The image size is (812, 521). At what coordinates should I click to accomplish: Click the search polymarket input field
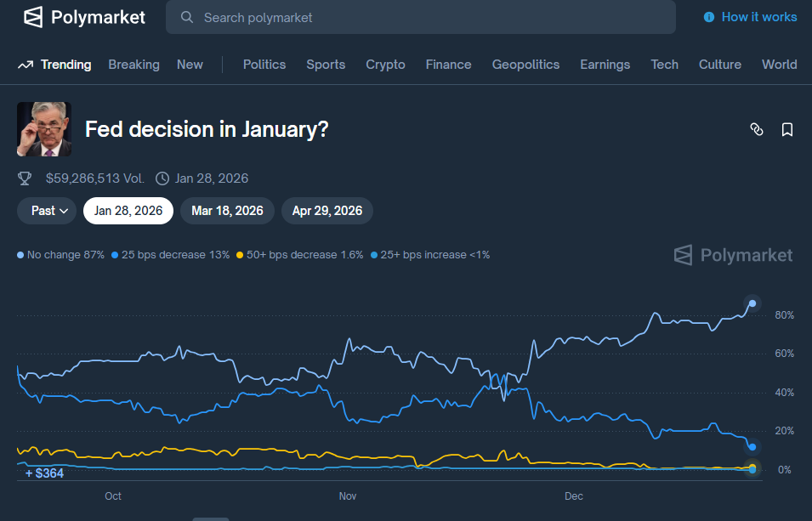pos(421,16)
